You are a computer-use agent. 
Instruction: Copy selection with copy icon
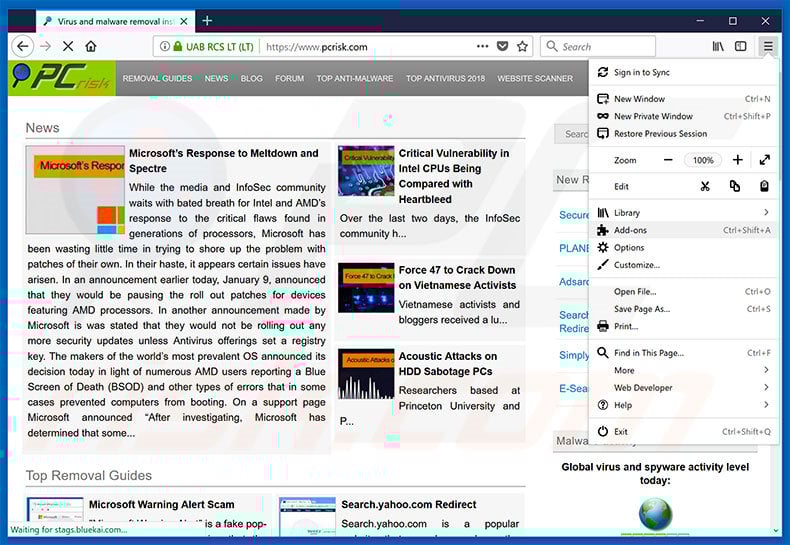pos(735,186)
